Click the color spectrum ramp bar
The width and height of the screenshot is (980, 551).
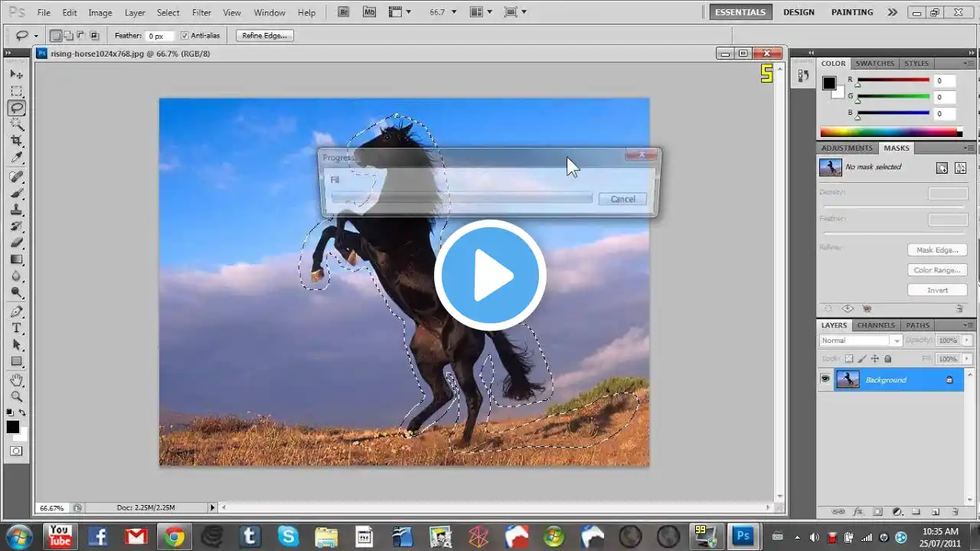[888, 132]
